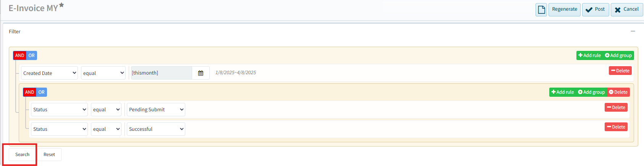
Task: Click the new document icon button
Action: (541, 10)
